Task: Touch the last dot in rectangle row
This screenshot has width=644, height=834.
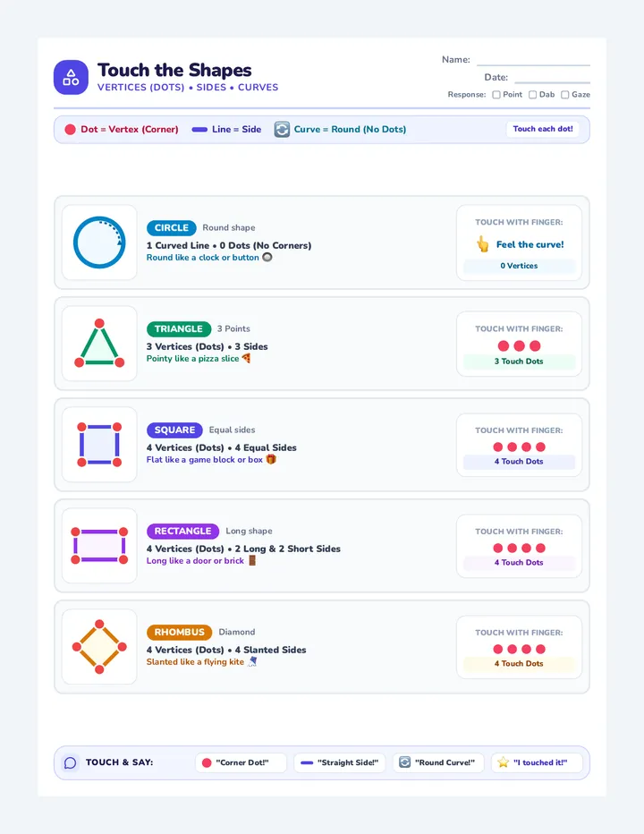Action: click(x=540, y=548)
